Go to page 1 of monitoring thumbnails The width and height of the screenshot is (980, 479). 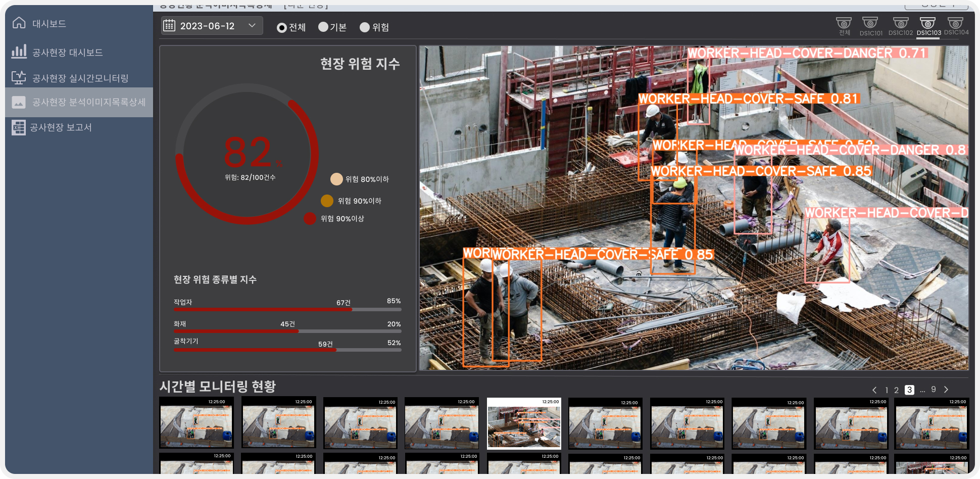tap(887, 390)
